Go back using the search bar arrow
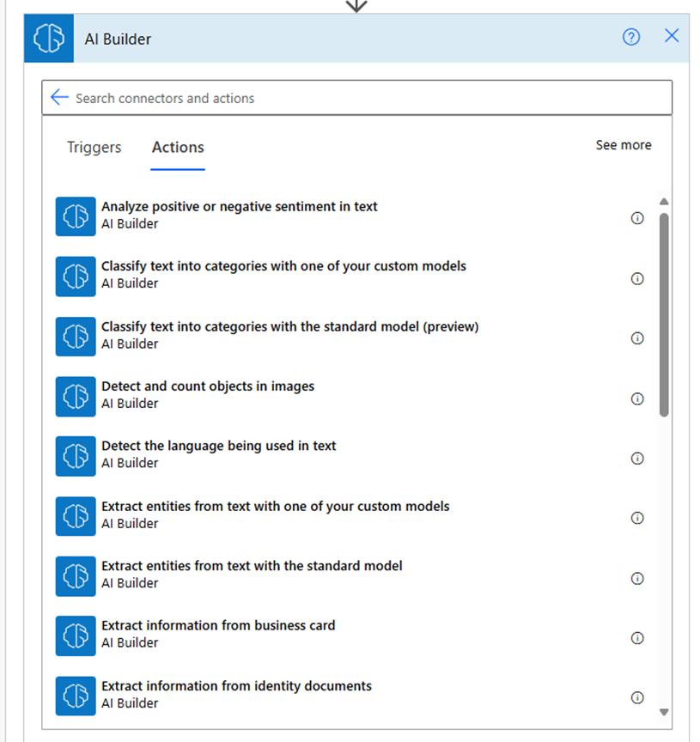Screen dimensions: 700x742 (59, 97)
